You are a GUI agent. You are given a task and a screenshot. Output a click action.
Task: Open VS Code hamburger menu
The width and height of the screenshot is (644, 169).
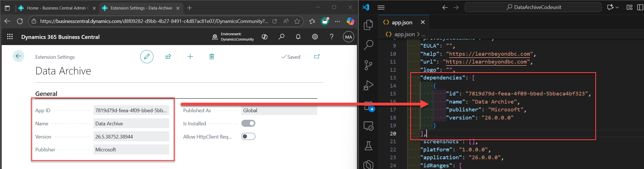(x=381, y=8)
